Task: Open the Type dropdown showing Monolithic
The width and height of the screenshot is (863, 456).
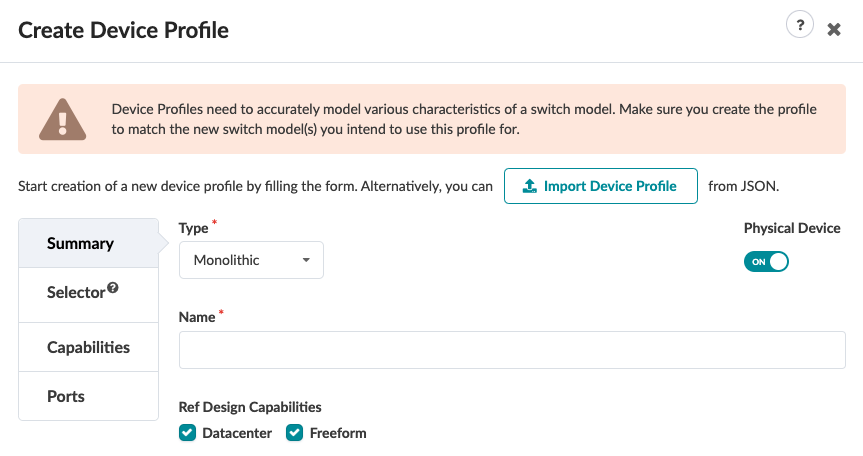Action: [251, 260]
